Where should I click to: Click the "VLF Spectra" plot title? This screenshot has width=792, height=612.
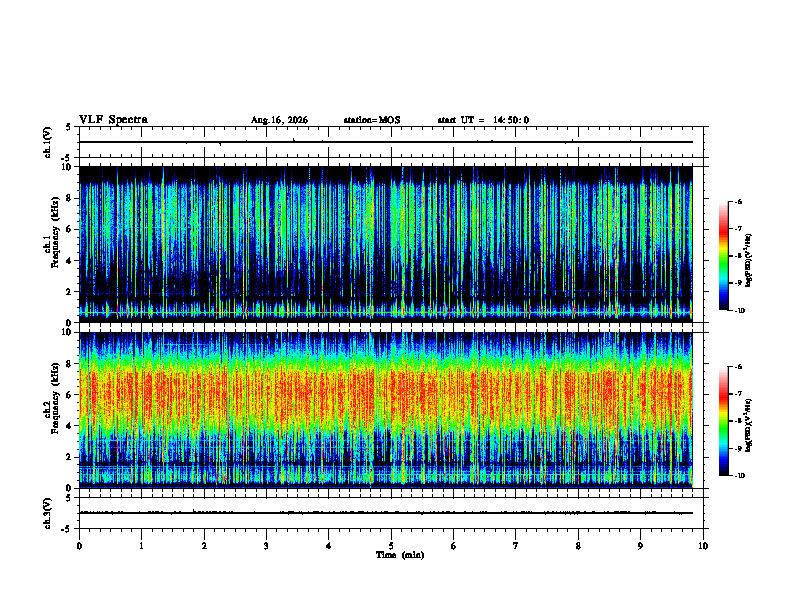click(x=113, y=119)
